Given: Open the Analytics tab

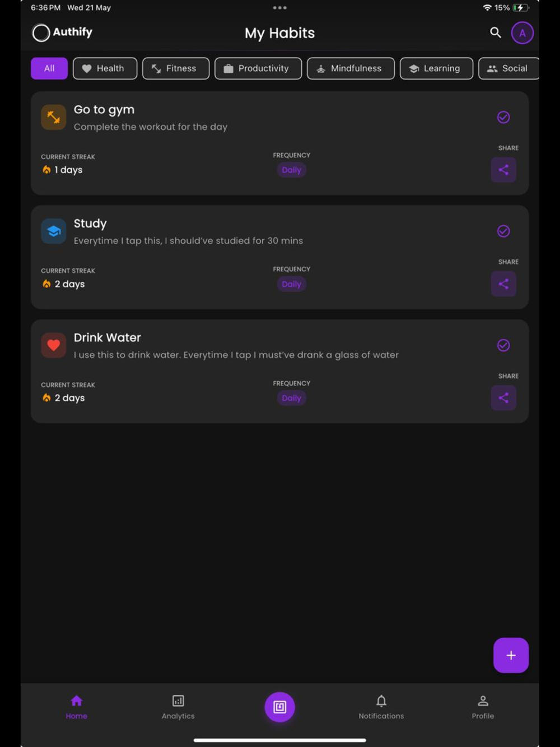Looking at the screenshot, I should click(178, 706).
